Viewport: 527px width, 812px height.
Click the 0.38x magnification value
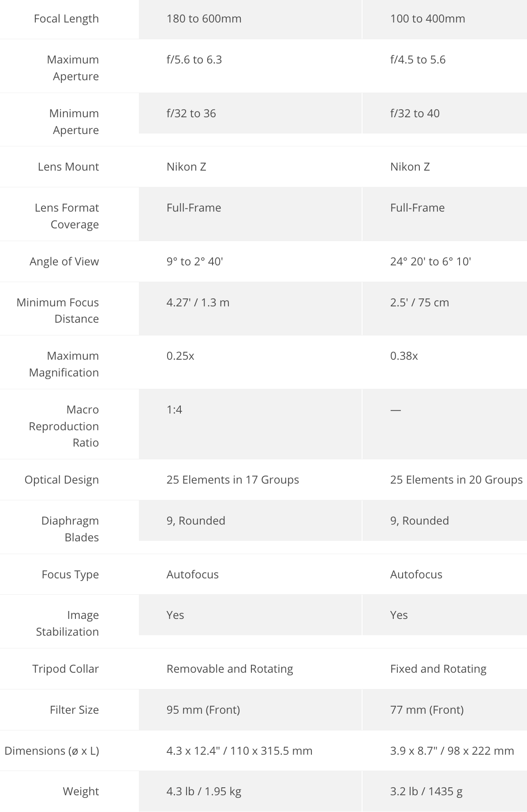[404, 356]
